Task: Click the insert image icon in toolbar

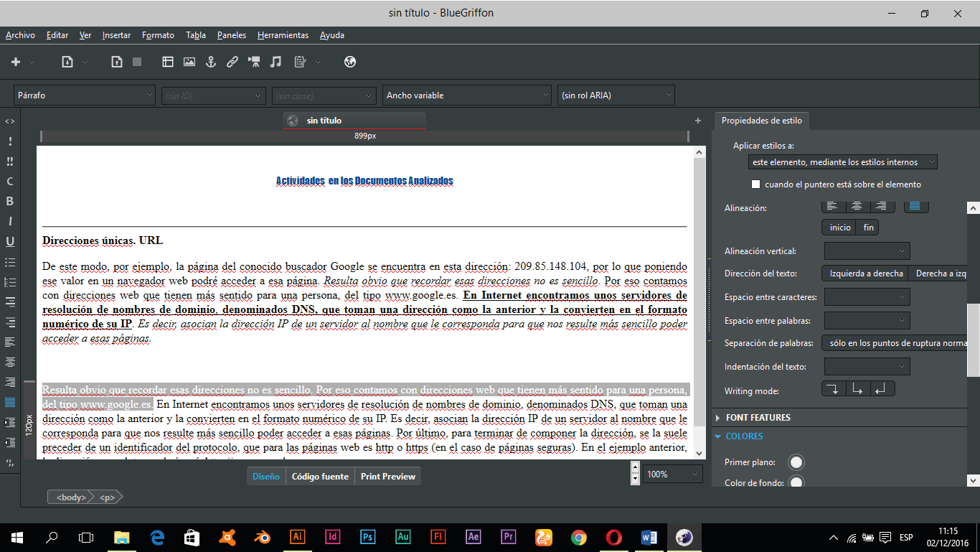Action: (189, 62)
